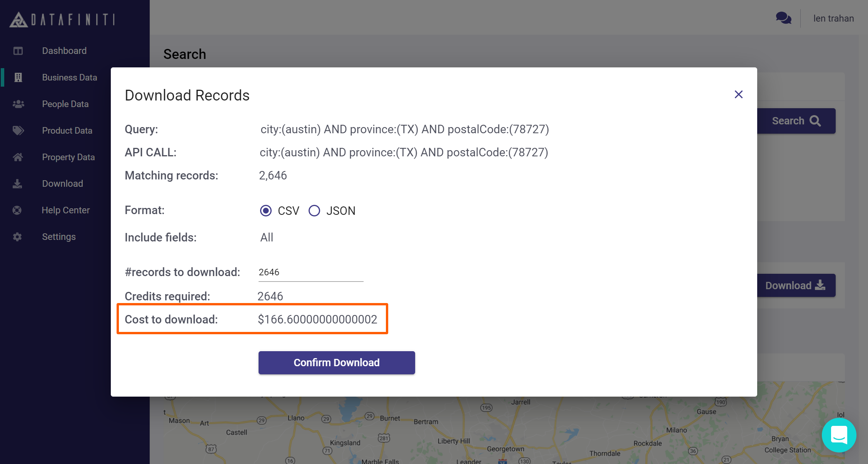Click the Download button behind dialog
Image resolution: width=868 pixels, height=464 pixels.
pos(796,285)
